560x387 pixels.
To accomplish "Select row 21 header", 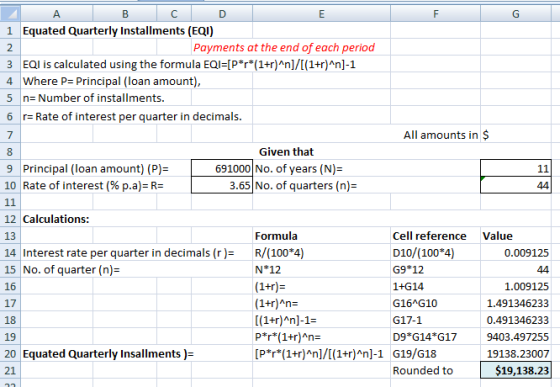I will click(10, 370).
